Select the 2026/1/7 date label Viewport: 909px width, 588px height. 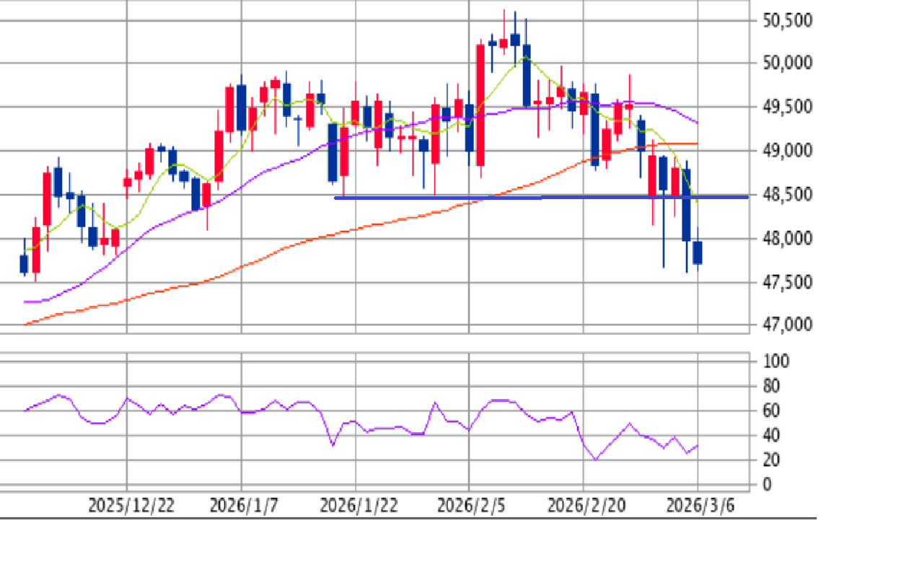click(x=243, y=506)
